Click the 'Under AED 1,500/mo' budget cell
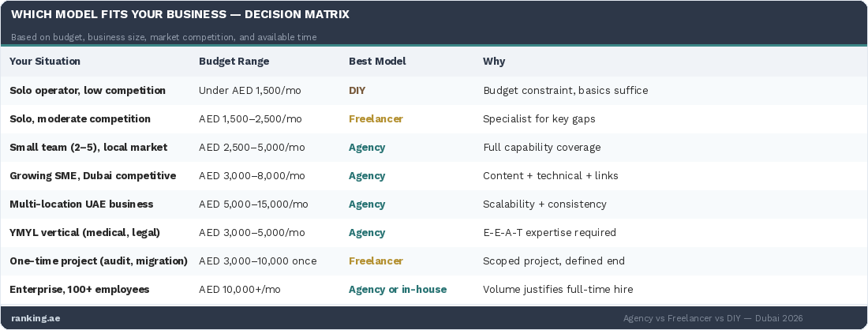 [250, 91]
